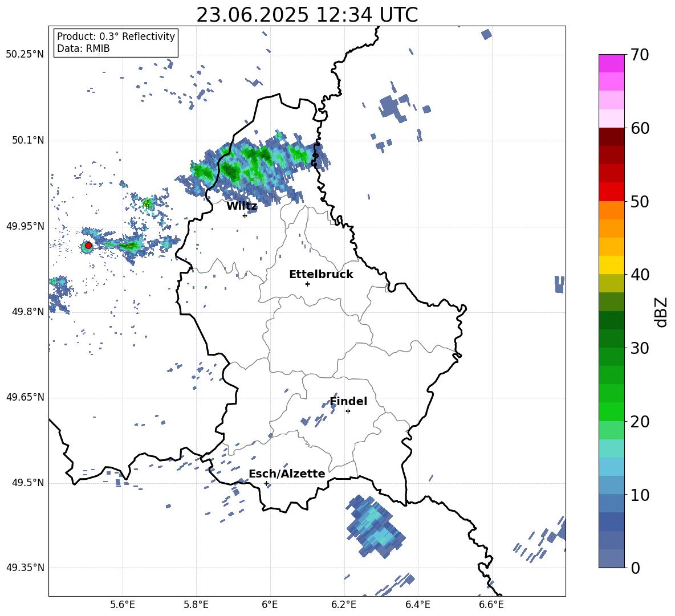Click the 10 value on the colorbar
This screenshot has width=675, height=616.
click(640, 495)
